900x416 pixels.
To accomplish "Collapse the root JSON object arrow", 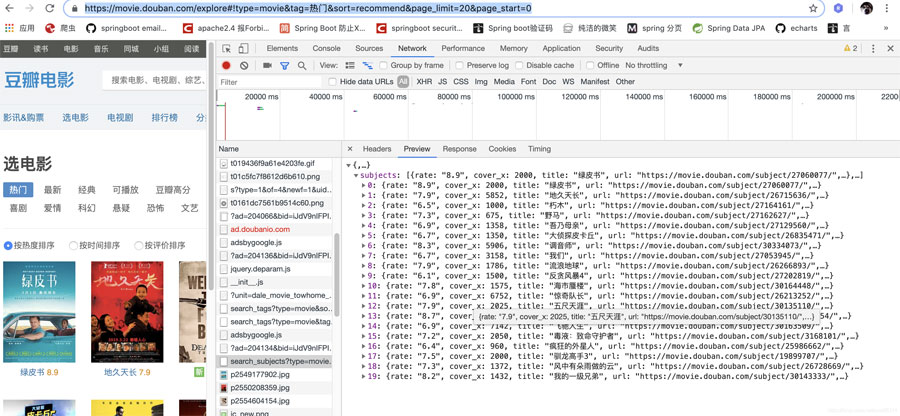I will pos(348,166).
